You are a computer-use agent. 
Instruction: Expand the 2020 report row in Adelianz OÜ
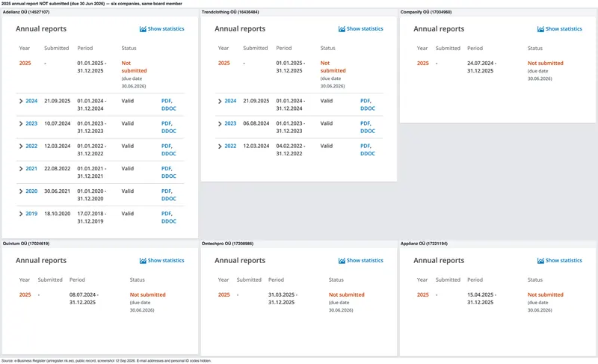point(21,191)
